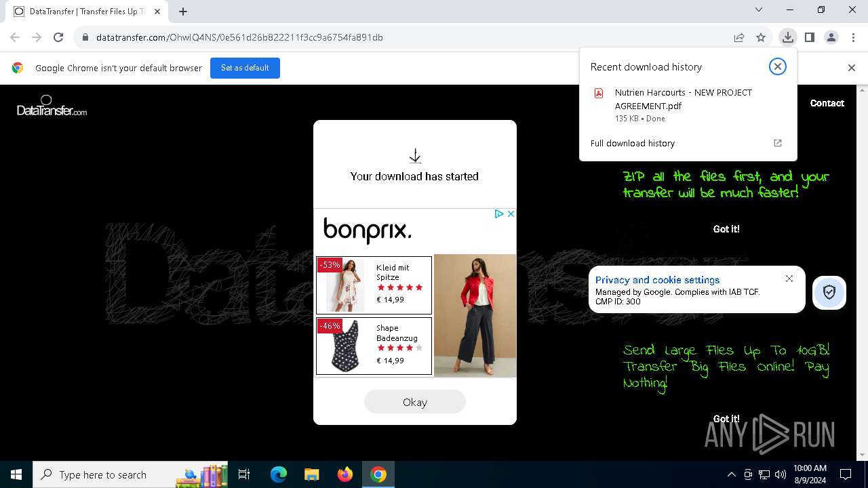Bookmark this tab with the star icon

[x=761, y=37]
